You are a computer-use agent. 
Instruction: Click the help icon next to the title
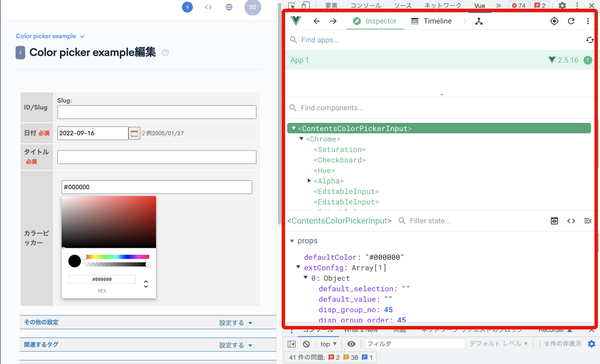[x=165, y=53]
